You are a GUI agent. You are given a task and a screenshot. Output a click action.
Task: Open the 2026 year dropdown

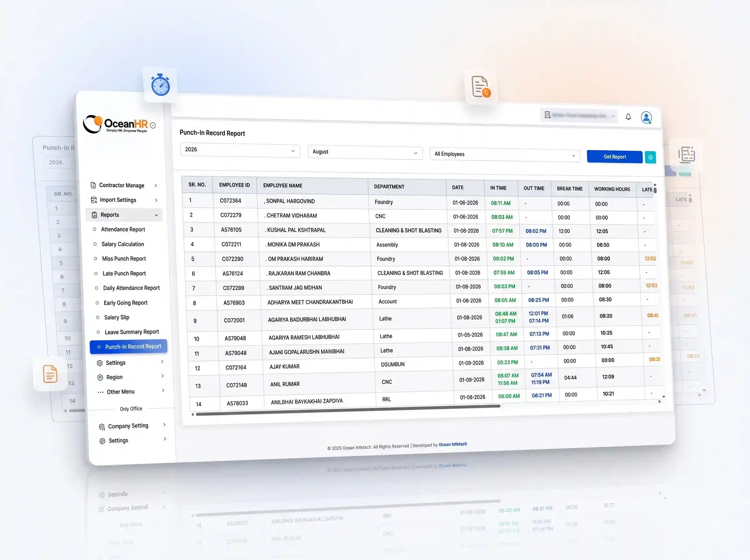click(240, 150)
